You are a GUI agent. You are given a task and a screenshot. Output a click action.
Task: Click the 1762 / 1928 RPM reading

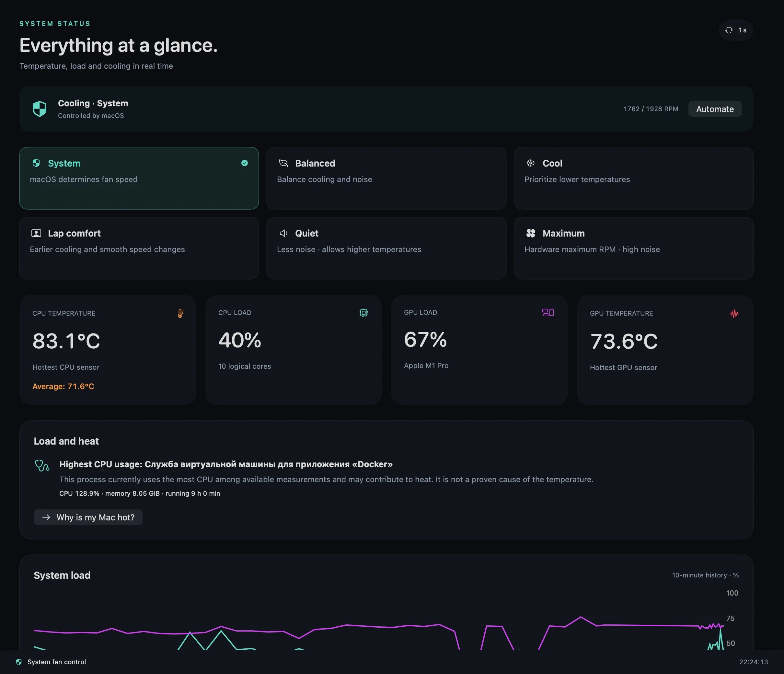tap(651, 109)
